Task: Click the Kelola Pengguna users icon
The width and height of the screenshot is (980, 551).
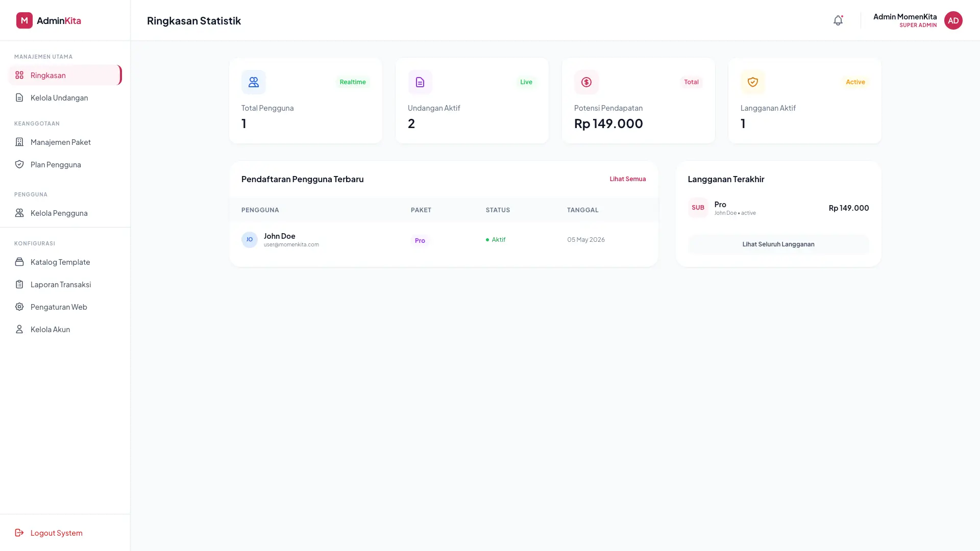Action: pyautogui.click(x=19, y=213)
